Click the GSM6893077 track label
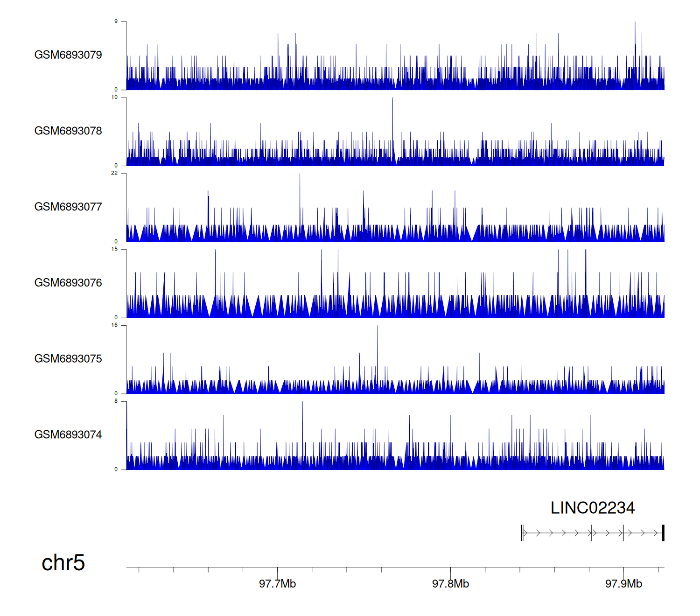This screenshot has height=616, width=700. (68, 207)
